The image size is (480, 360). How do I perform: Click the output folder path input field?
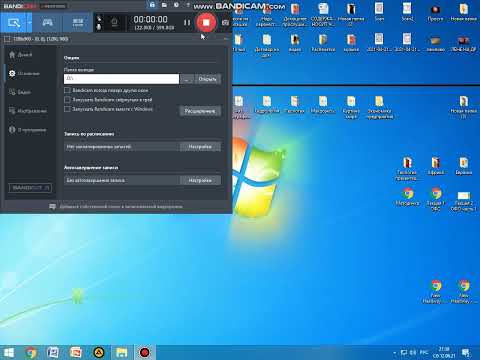tap(121, 79)
